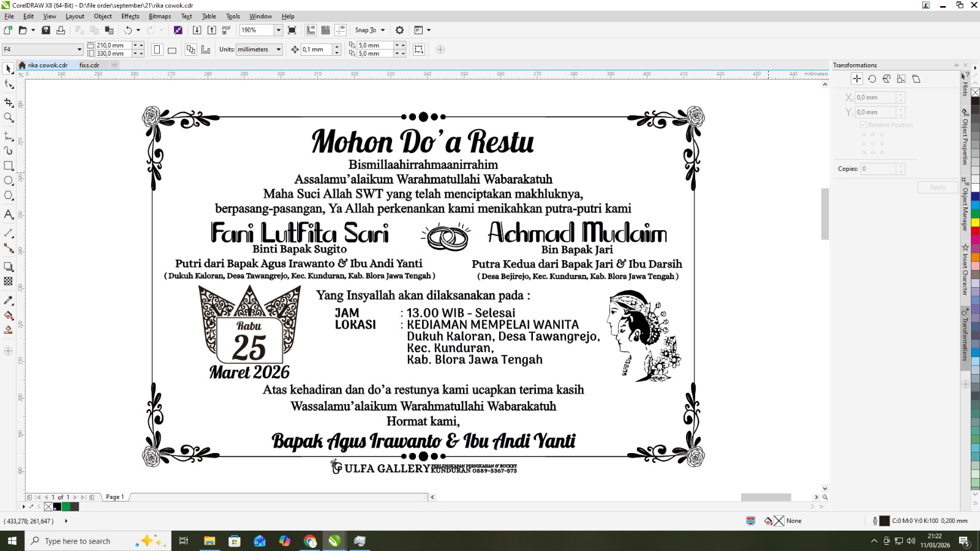Toggle the Relative Position checkbox

(864, 125)
